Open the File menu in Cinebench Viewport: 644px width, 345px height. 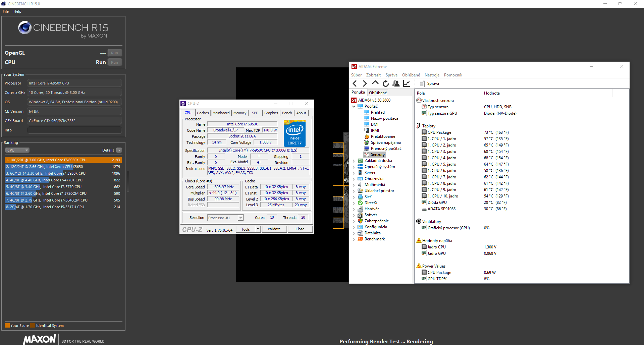[x=6, y=11]
